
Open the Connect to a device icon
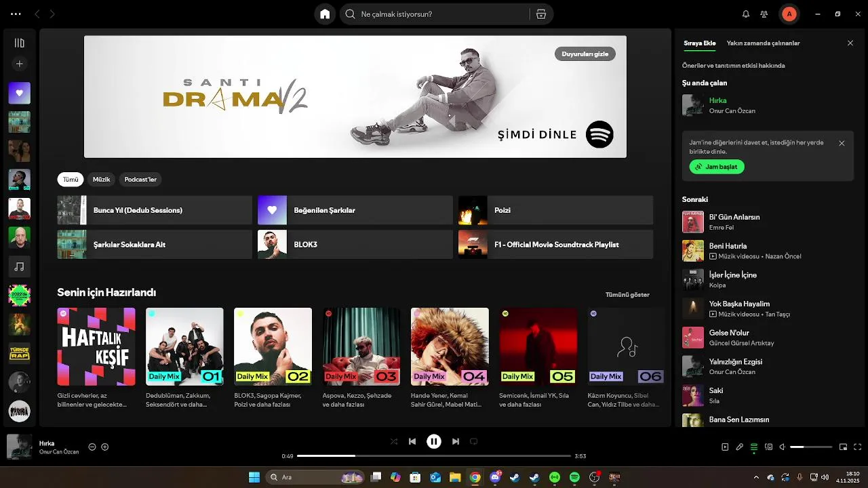pos(769,447)
